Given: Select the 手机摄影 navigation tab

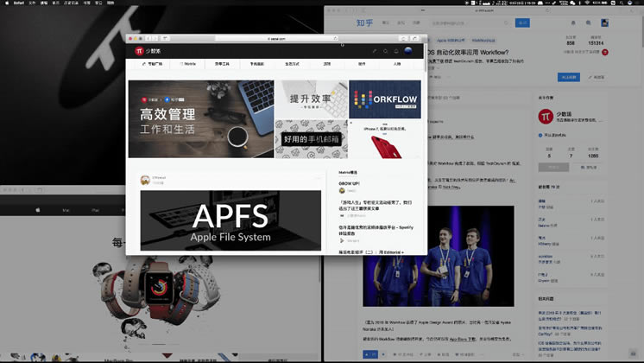Looking at the screenshot, I should pos(257,64).
